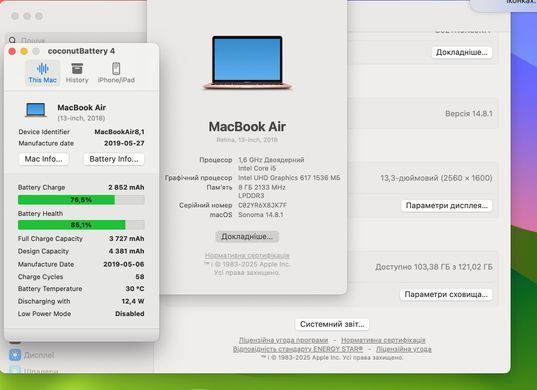Select the Дисплеї item in Settings sidebar
537x390 pixels.
(39, 355)
